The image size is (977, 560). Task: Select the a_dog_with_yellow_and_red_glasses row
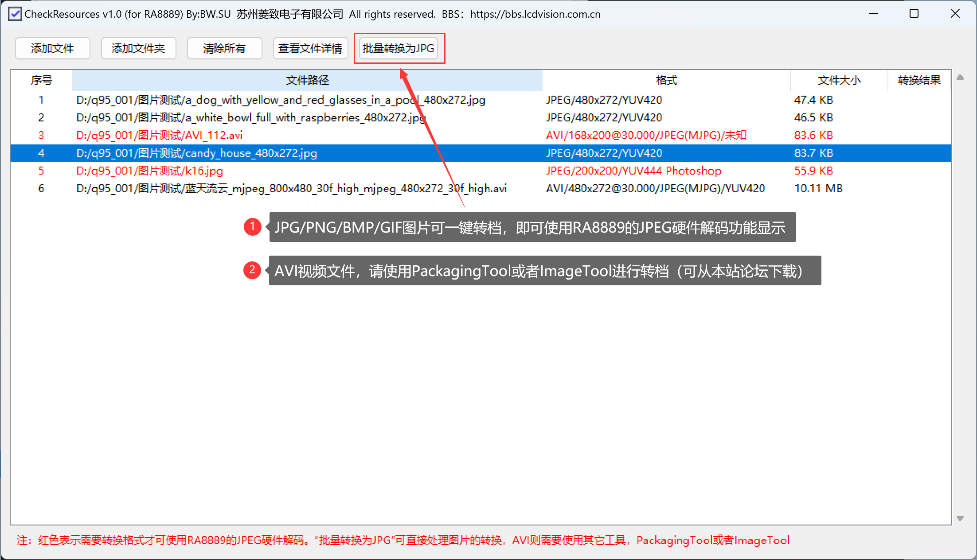tap(281, 100)
